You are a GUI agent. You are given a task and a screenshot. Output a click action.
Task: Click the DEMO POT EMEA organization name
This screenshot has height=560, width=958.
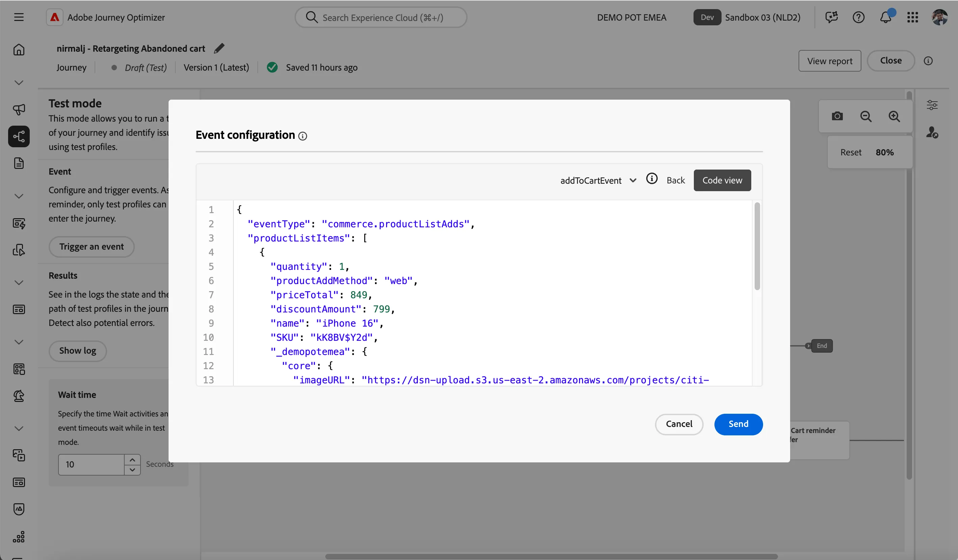coord(631,17)
